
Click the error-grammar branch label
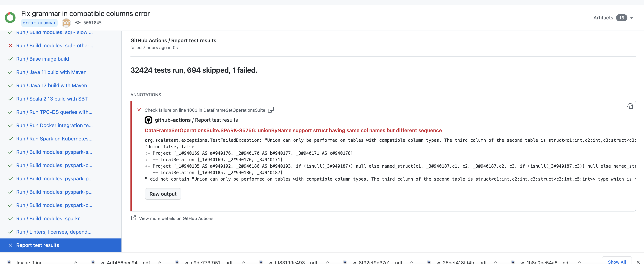click(39, 23)
